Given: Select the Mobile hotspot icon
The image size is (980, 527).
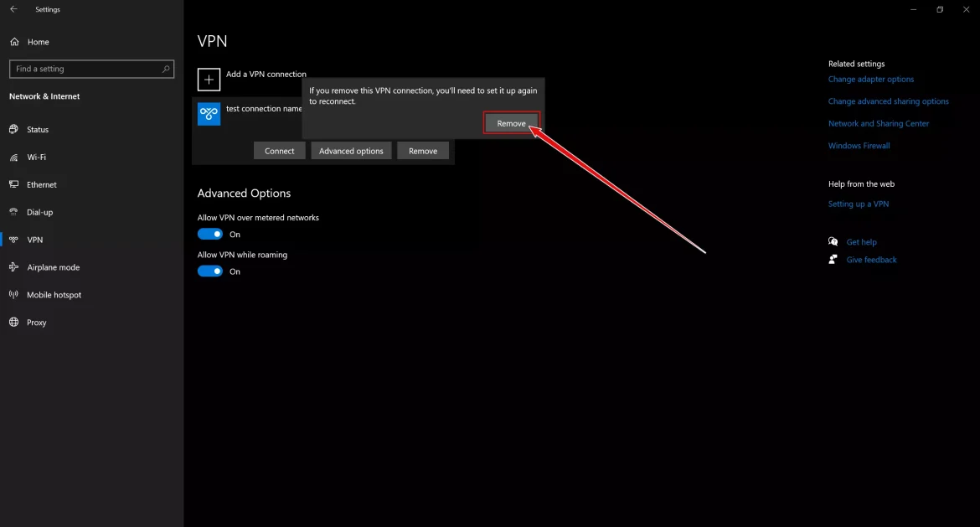Looking at the screenshot, I should (13, 294).
